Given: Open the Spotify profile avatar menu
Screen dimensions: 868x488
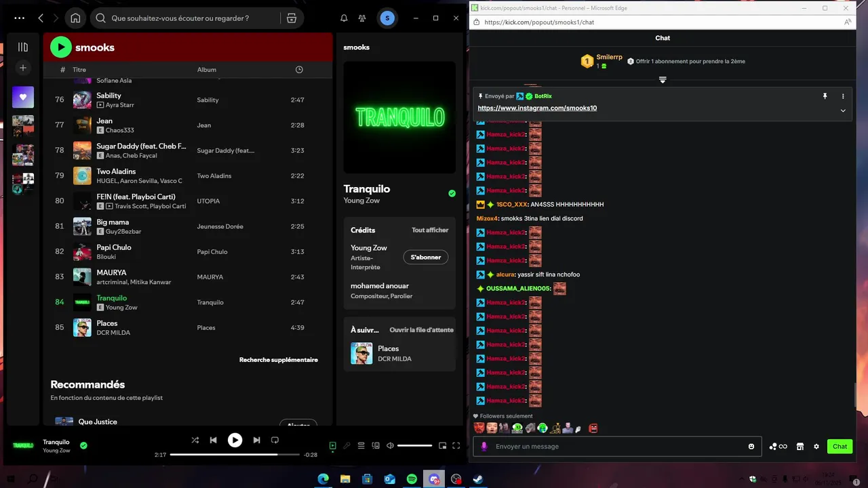Looking at the screenshot, I should [387, 18].
